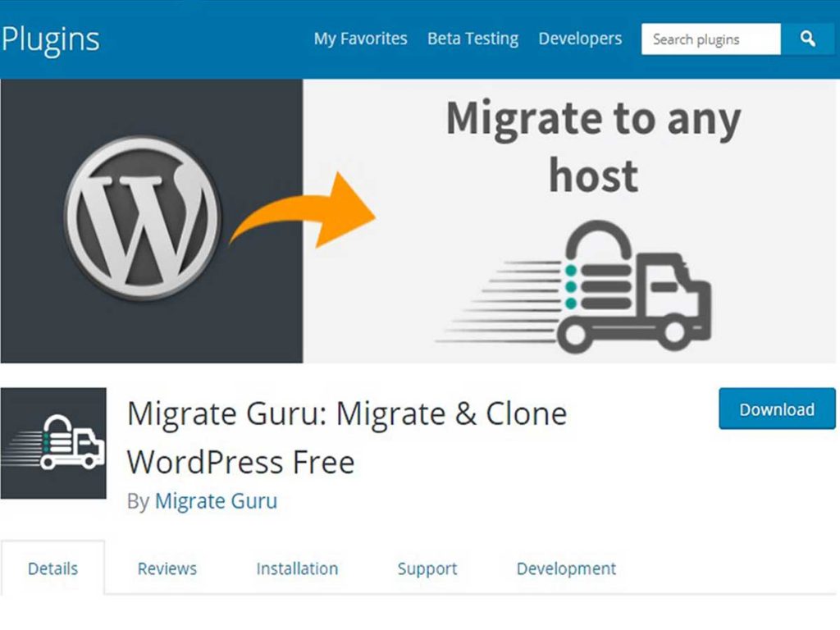Image resolution: width=840 pixels, height=630 pixels.
Task: Open My Favorites in the header
Action: click(361, 39)
